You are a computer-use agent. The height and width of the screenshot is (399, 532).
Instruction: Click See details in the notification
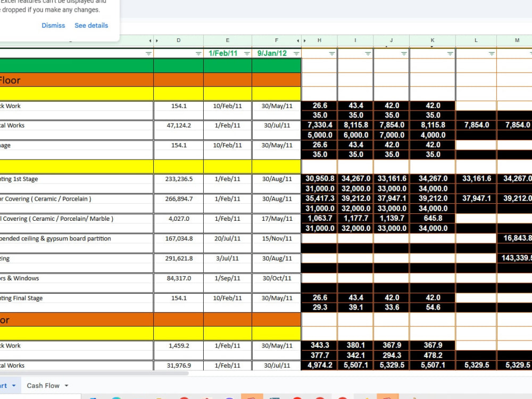click(92, 26)
